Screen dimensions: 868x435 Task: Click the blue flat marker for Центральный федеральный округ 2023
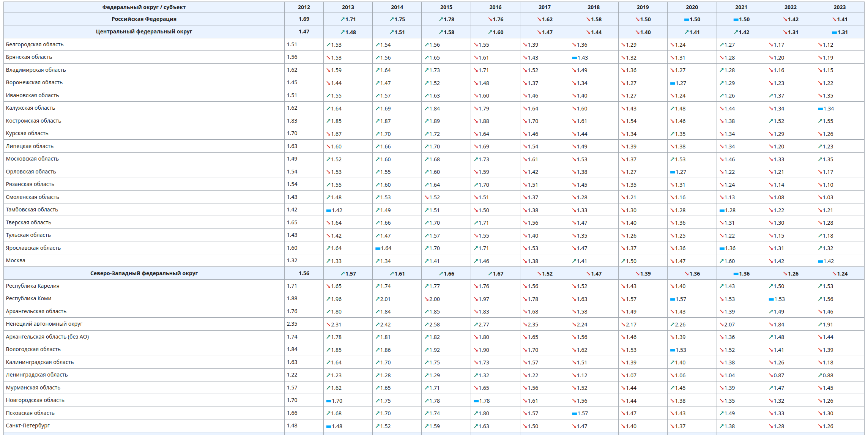click(834, 33)
